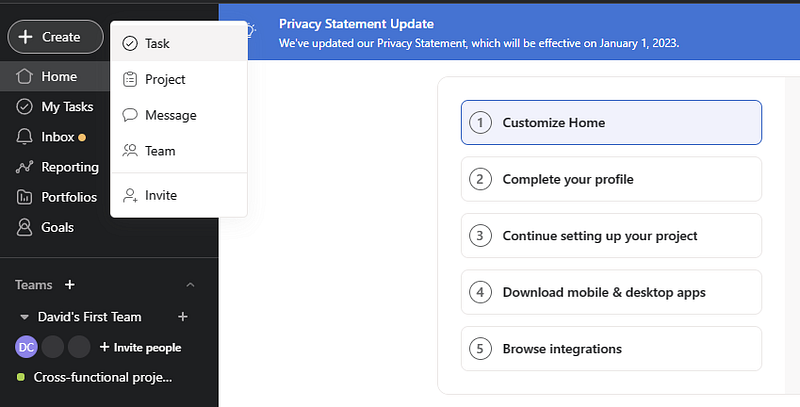Click the Message speech bubble icon
The width and height of the screenshot is (800, 407).
[x=130, y=115]
